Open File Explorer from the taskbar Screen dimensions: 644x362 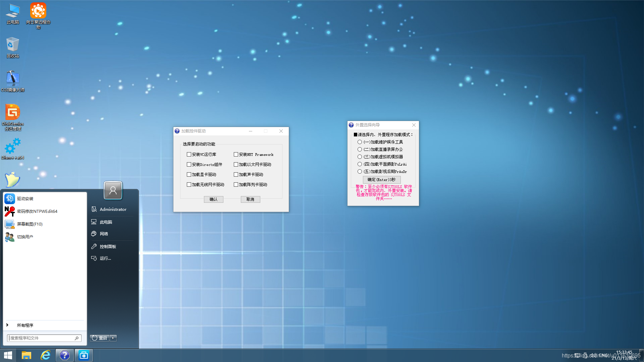(x=26, y=355)
